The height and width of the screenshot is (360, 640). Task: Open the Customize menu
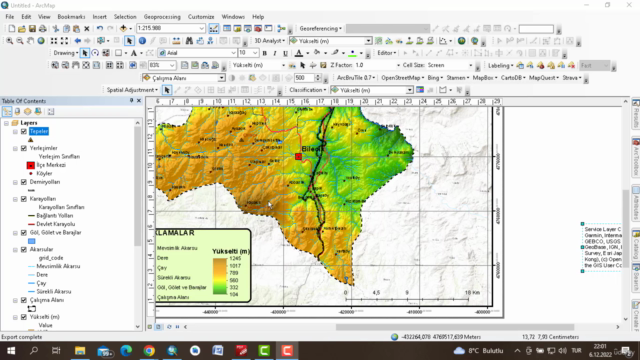(x=201, y=17)
